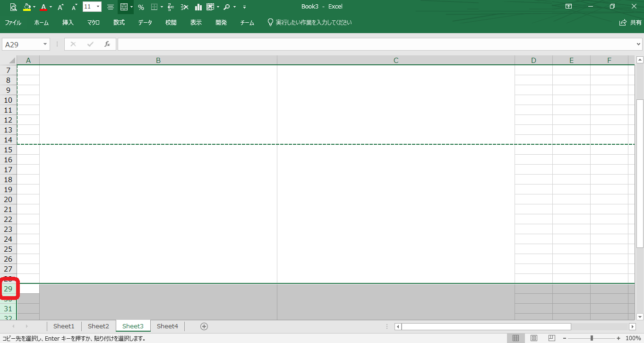Open the 校閲 ribbon tab

coord(171,23)
